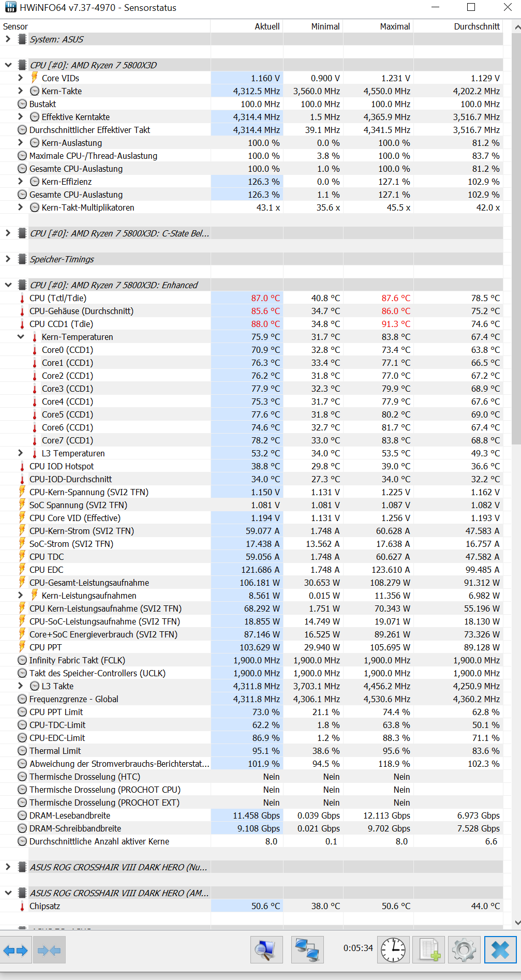521x980 pixels.
Task: Click the CPU EDC lightning icon
Action: [x=22, y=569]
